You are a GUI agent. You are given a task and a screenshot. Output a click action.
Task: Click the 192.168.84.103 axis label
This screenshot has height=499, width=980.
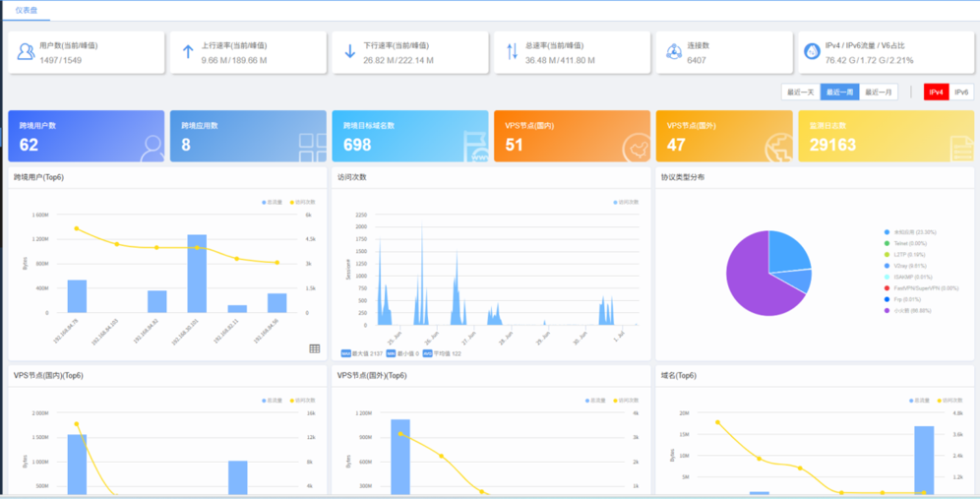(x=103, y=330)
